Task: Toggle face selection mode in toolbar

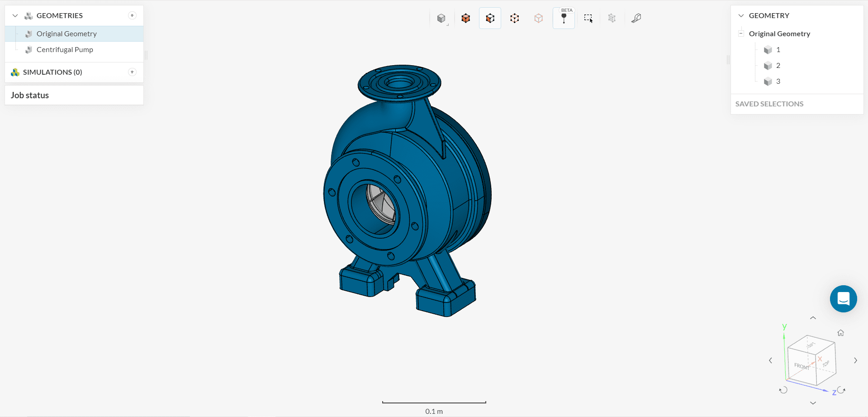Action: pyautogui.click(x=490, y=19)
